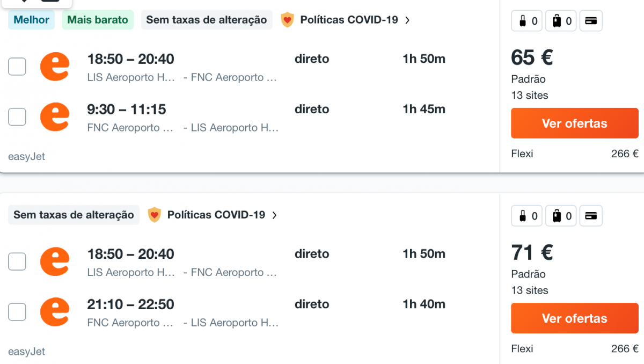
Task: Click the easyJet logo for the 9:30 – 11:15 flight
Action: (55, 117)
